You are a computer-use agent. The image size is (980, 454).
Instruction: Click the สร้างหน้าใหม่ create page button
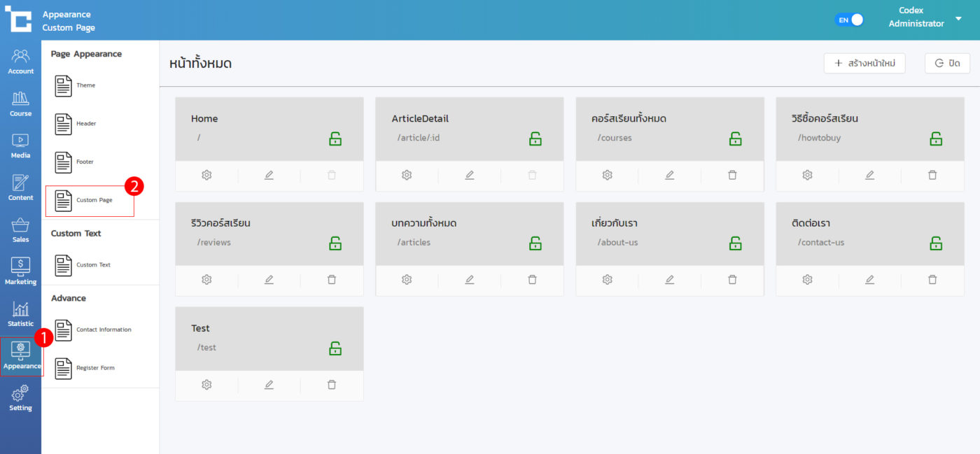864,63
